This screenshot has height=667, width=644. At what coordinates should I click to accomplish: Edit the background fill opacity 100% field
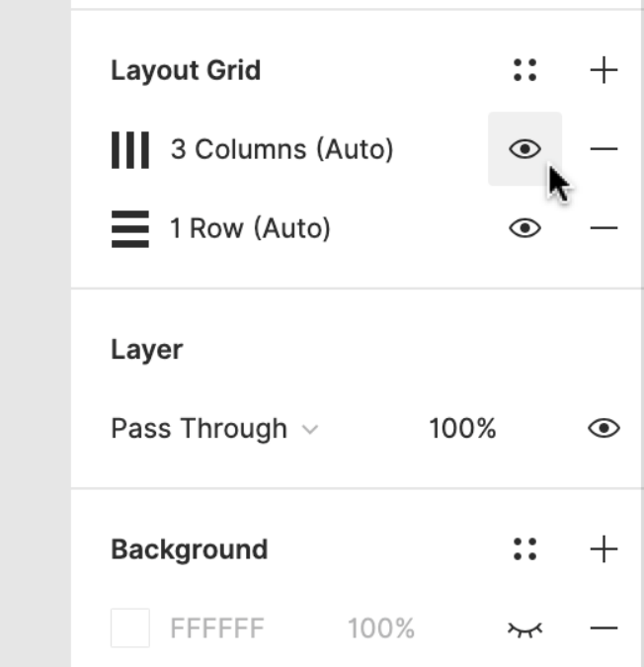(380, 628)
